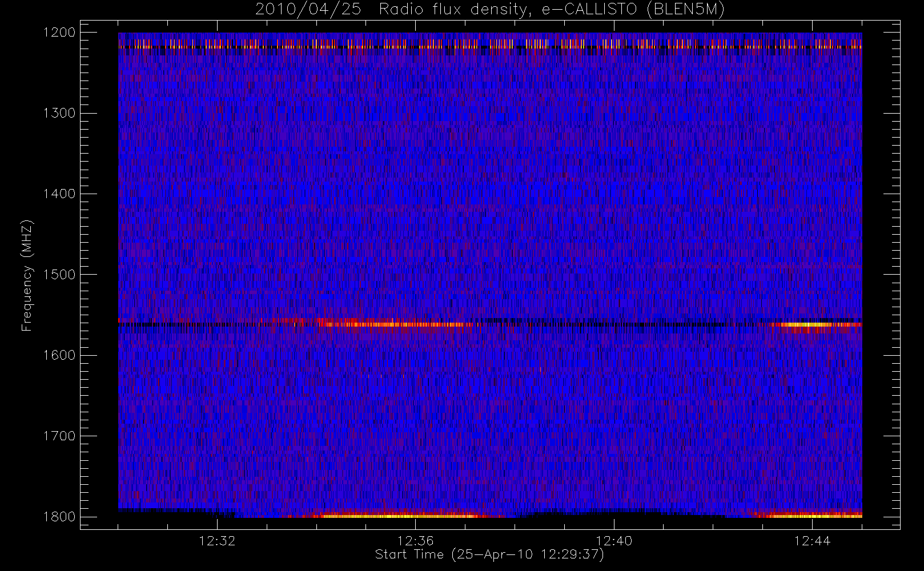Select the 1700 frequency tick label
The width and height of the screenshot is (924, 571).
pos(59,436)
